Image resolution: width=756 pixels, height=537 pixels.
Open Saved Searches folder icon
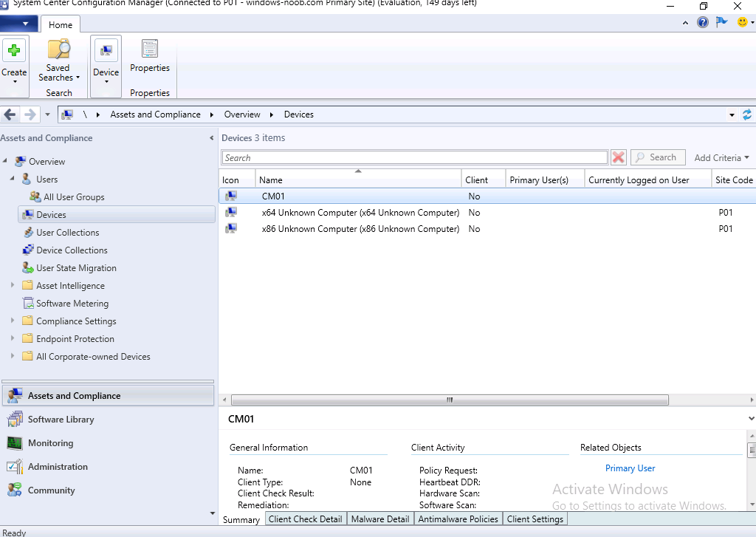(x=59, y=49)
